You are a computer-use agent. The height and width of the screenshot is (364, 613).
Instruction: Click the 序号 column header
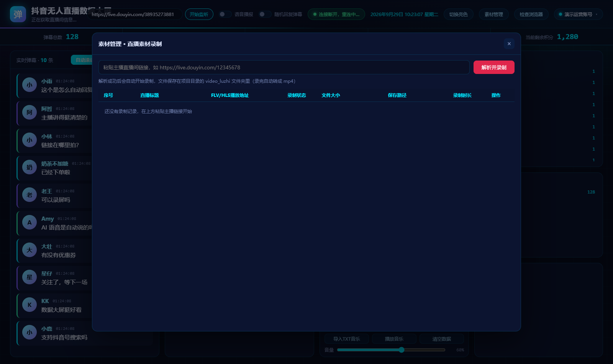coord(108,95)
